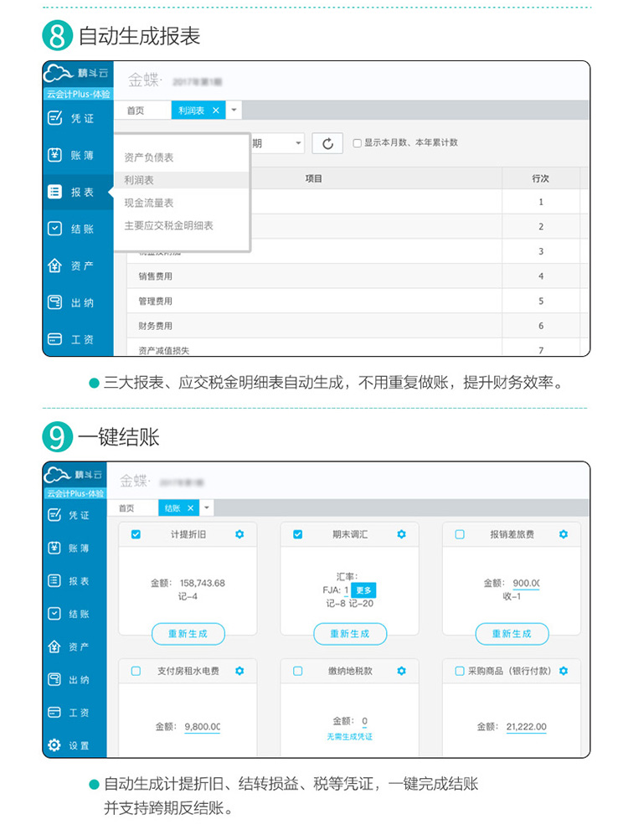This screenshot has height=840, width=628.
Task: Click 重新生成 on the 计提折旧 card
Action: point(188,634)
